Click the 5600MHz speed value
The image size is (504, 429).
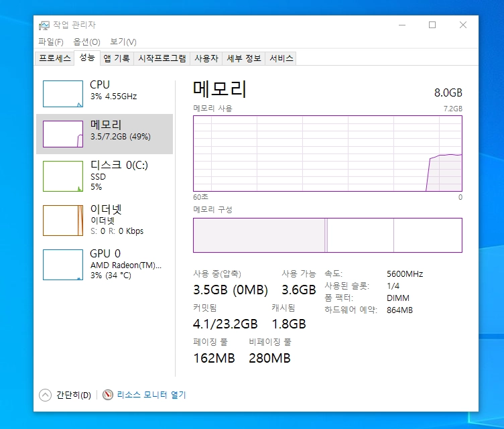tap(405, 274)
